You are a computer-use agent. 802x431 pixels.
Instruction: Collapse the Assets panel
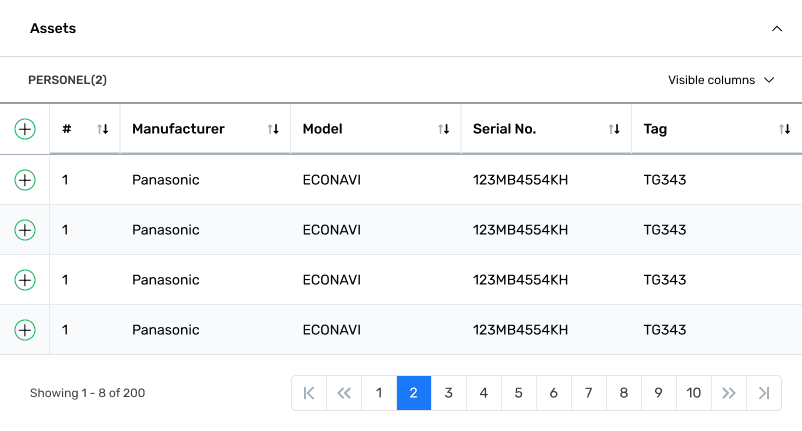click(777, 29)
